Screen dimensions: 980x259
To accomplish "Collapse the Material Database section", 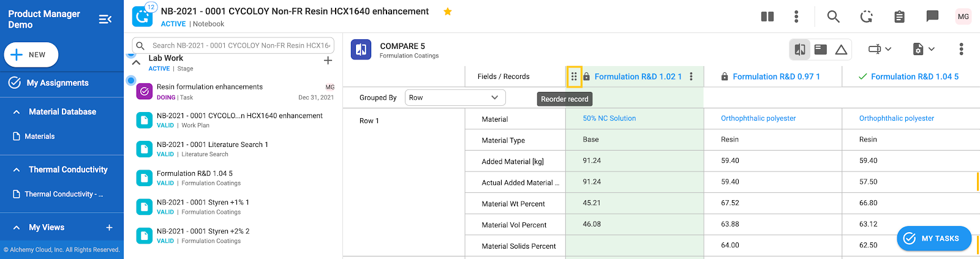I will (17, 112).
